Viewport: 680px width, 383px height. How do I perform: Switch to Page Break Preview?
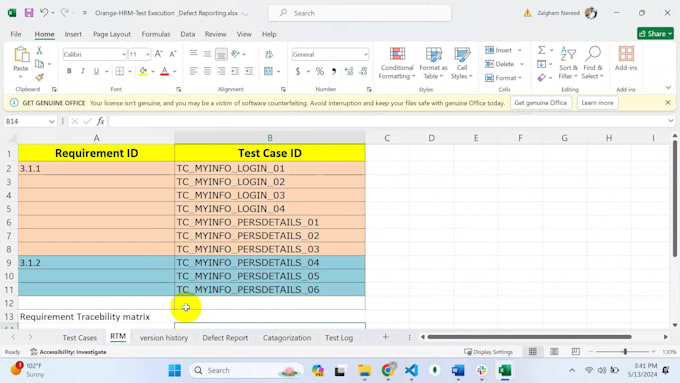[575, 351]
